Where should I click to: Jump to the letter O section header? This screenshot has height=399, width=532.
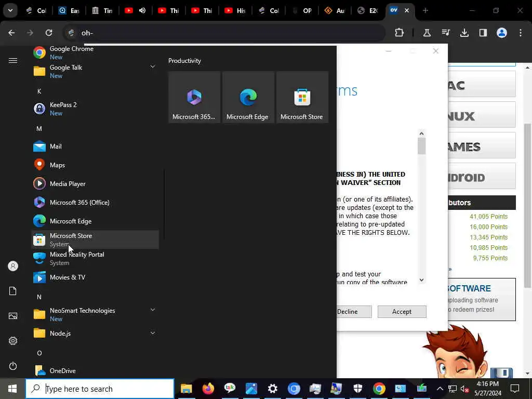[x=39, y=353]
